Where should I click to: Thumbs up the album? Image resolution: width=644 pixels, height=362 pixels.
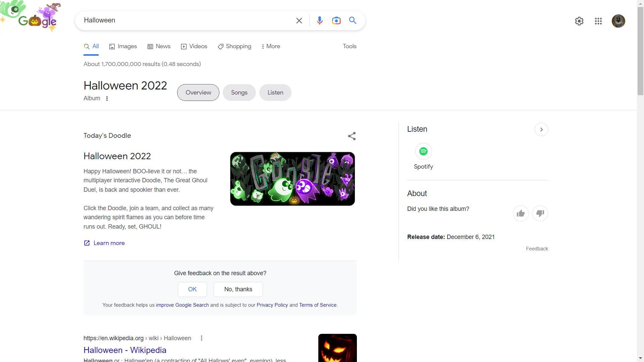tap(521, 213)
